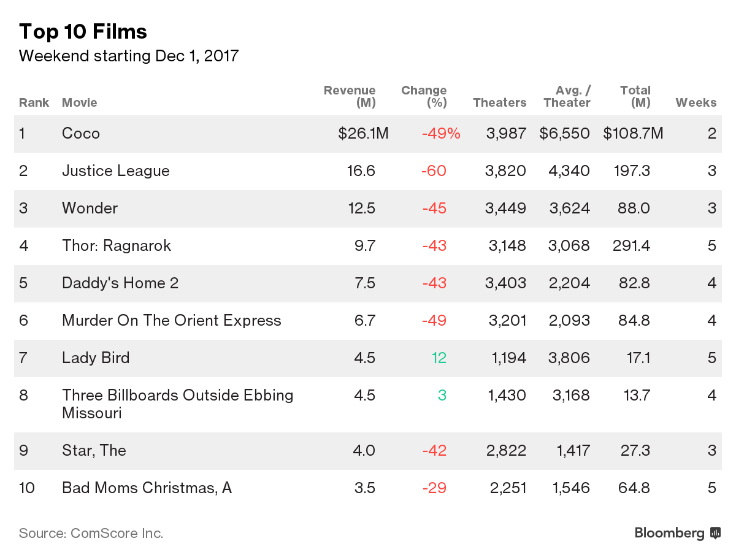This screenshot has width=736, height=560.
Task: Click Murder On The Orient Express
Action: (172, 321)
